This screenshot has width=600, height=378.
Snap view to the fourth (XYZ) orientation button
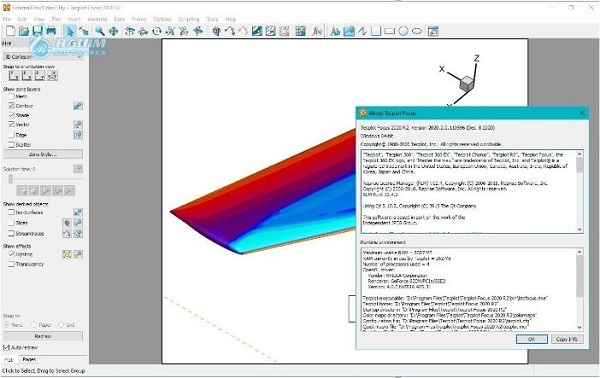[52, 76]
